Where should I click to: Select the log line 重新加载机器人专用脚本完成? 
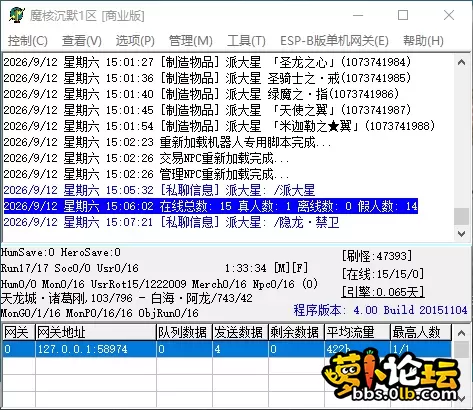tap(167, 142)
